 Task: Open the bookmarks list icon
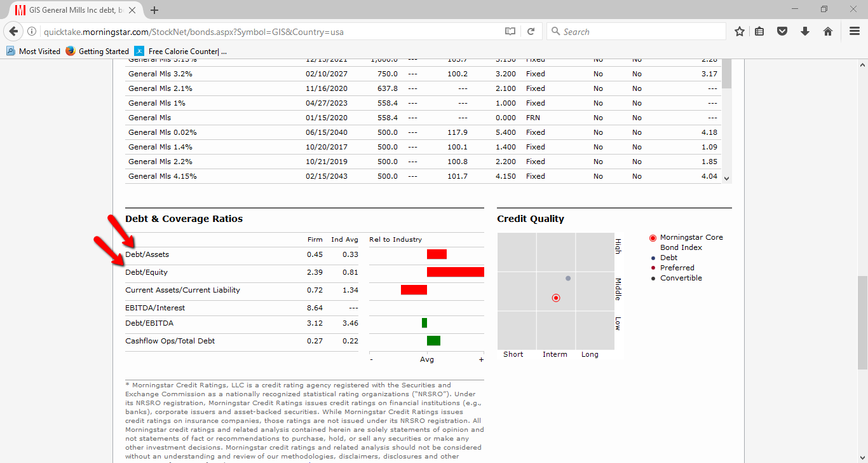(759, 31)
